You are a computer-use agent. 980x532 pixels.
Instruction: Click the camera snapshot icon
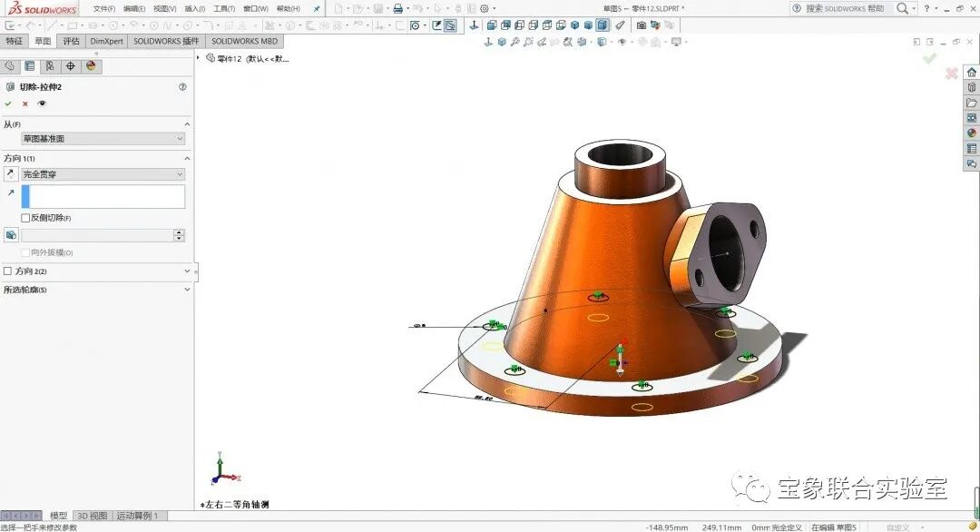pos(642,25)
